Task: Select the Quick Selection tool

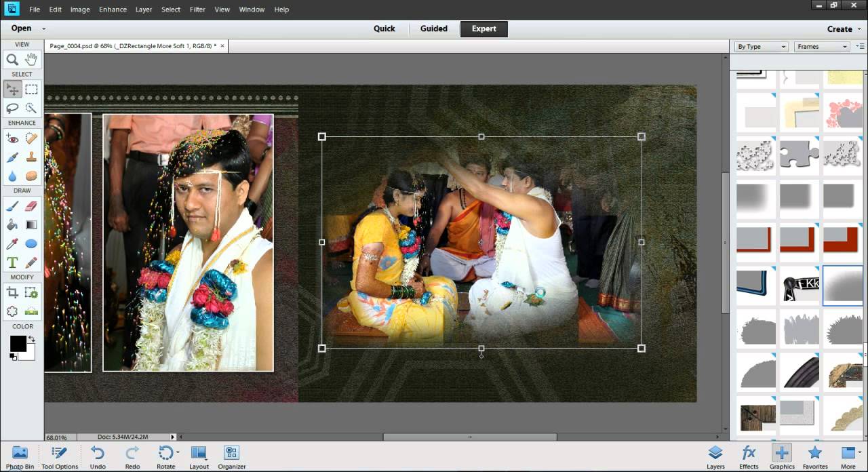Action: point(31,108)
